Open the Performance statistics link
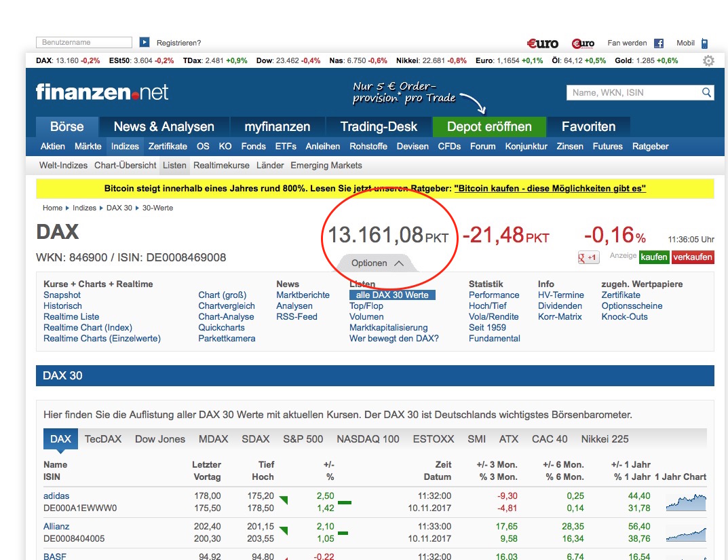The image size is (728, 560). (493, 295)
